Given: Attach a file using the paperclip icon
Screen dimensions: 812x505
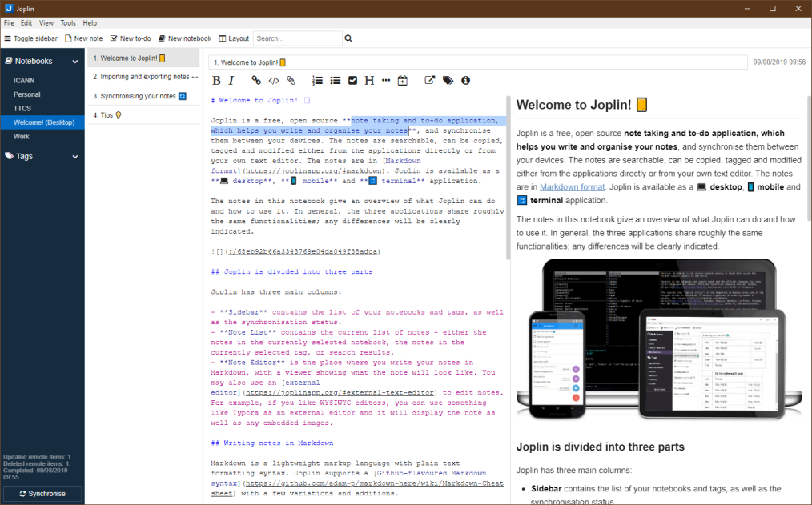Looking at the screenshot, I should coord(291,80).
